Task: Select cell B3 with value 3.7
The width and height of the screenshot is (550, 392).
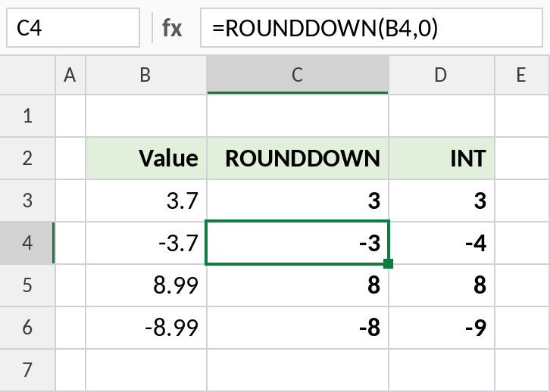Action: (x=146, y=201)
